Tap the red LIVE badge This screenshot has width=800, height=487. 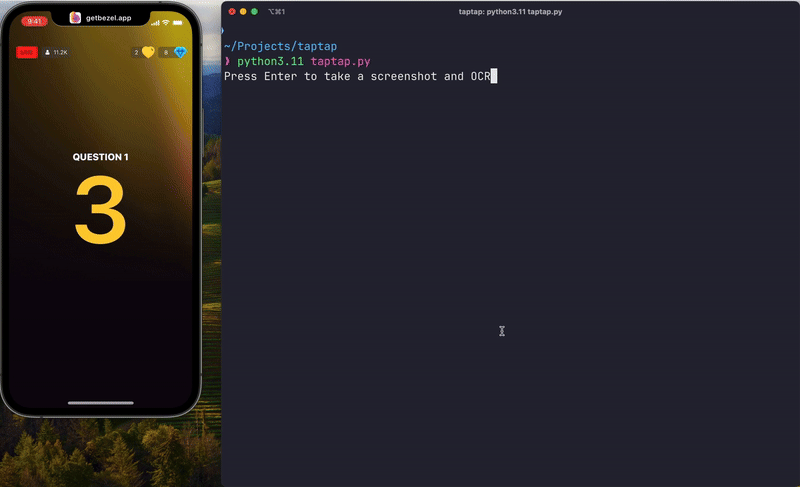(x=27, y=52)
